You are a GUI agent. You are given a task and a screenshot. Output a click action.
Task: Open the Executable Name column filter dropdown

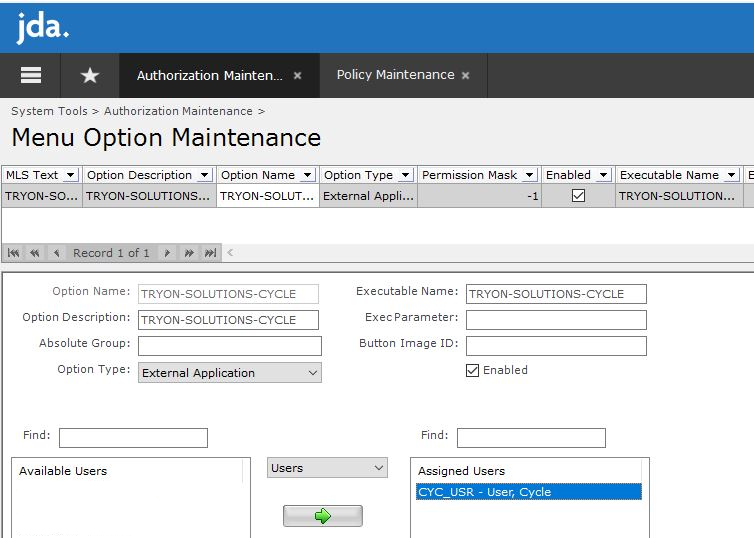732,175
